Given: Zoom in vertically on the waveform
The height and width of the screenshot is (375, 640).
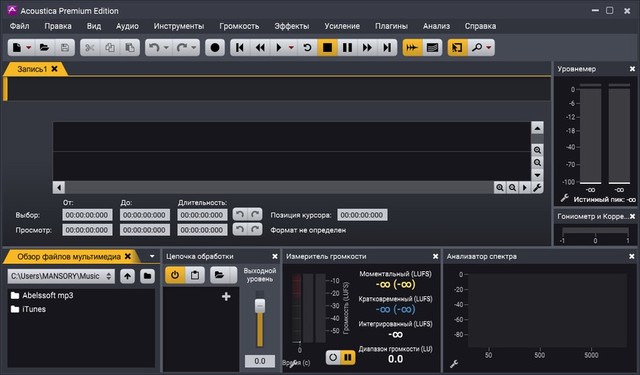Looking at the screenshot, I should (537, 150).
